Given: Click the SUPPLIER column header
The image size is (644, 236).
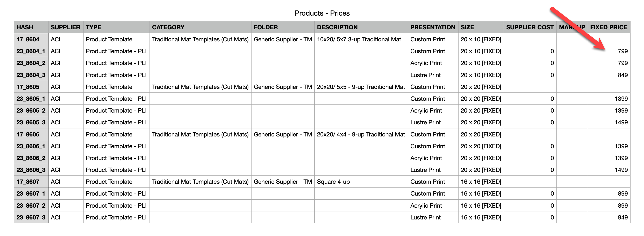Looking at the screenshot, I should click(65, 27).
